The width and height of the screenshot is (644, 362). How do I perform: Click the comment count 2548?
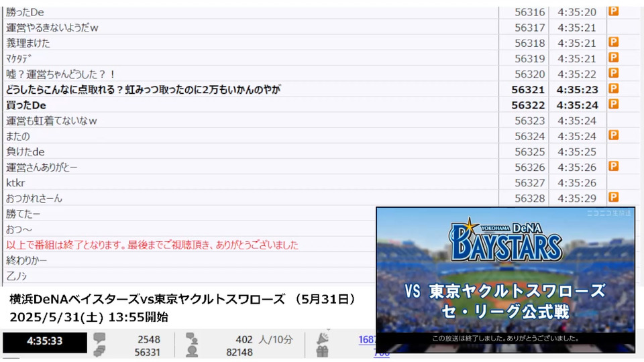(x=149, y=340)
